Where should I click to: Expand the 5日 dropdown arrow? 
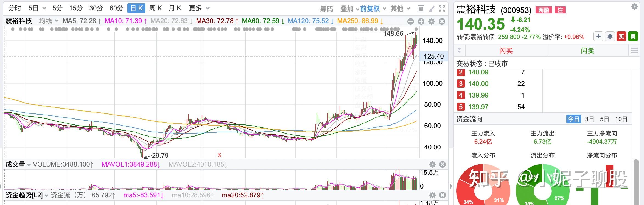click(44, 9)
